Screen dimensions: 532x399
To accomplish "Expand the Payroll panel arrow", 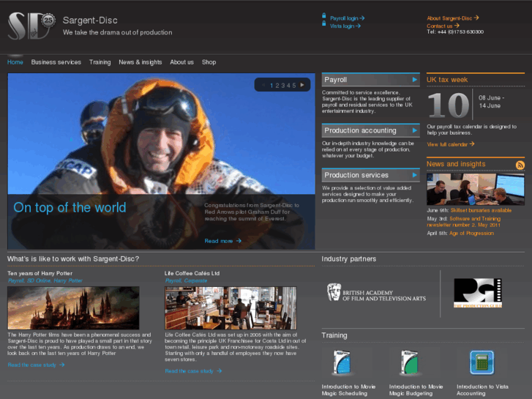I will tap(414, 80).
